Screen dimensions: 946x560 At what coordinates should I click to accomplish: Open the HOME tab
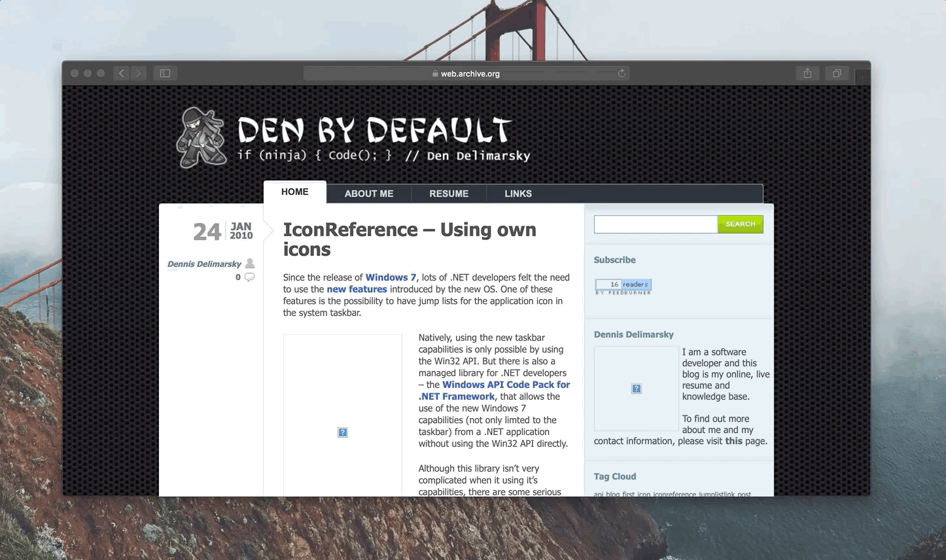coord(295,192)
